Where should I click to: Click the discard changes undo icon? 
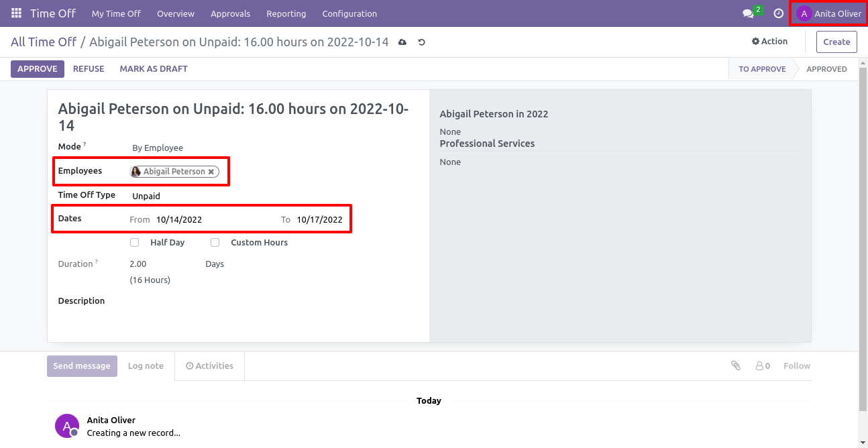tap(422, 42)
